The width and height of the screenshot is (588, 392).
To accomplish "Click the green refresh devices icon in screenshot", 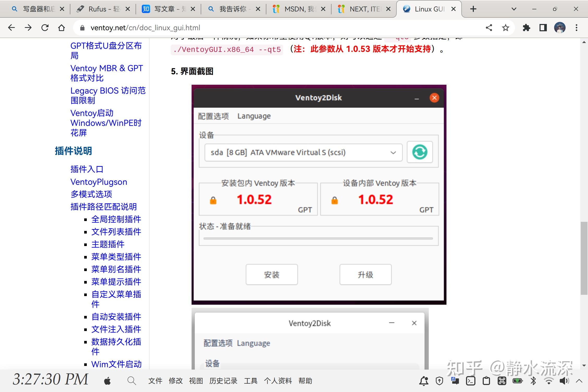I will [420, 152].
